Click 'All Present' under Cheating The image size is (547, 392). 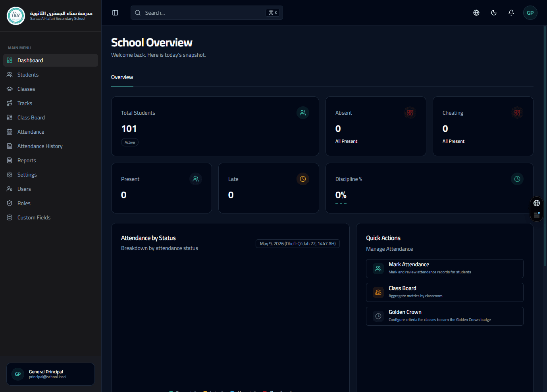pyautogui.click(x=453, y=141)
